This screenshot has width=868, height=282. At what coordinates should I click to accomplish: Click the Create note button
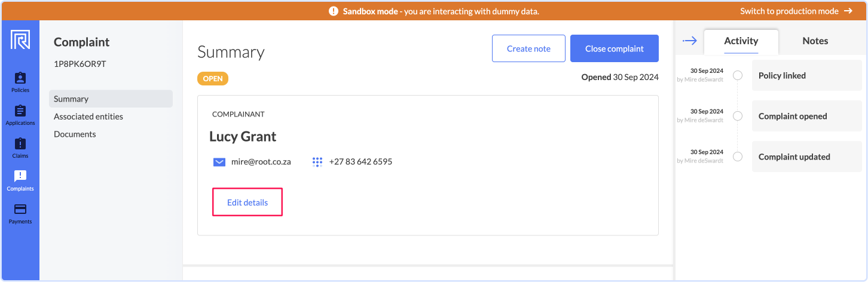coord(528,48)
